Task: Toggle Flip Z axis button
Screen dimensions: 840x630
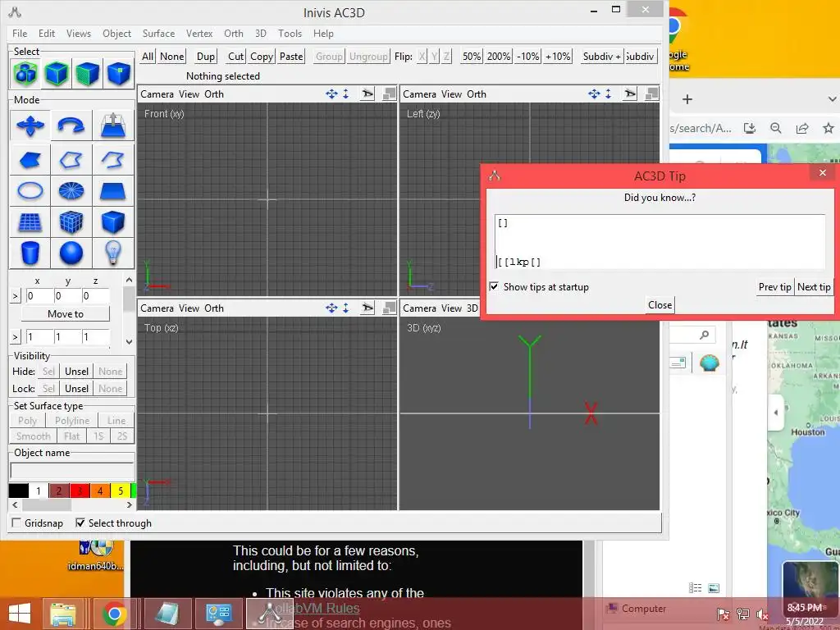Action: point(447,57)
